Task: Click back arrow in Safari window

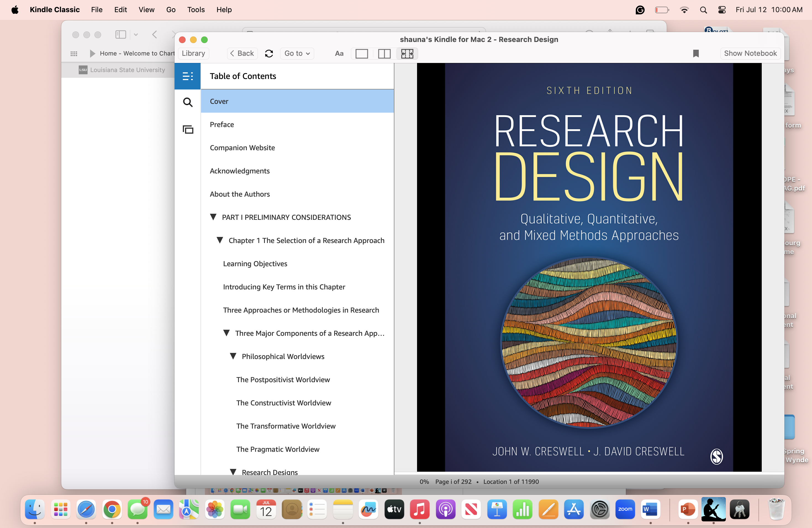Action: click(x=155, y=35)
